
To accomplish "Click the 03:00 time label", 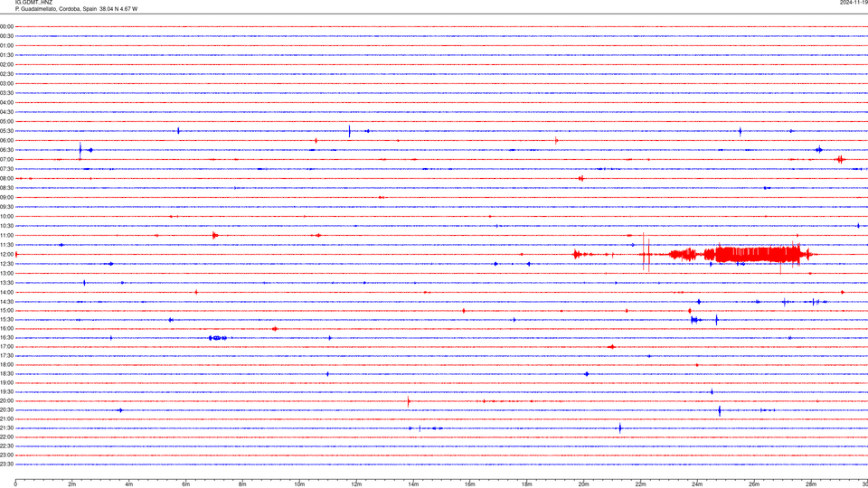I will coord(6,83).
